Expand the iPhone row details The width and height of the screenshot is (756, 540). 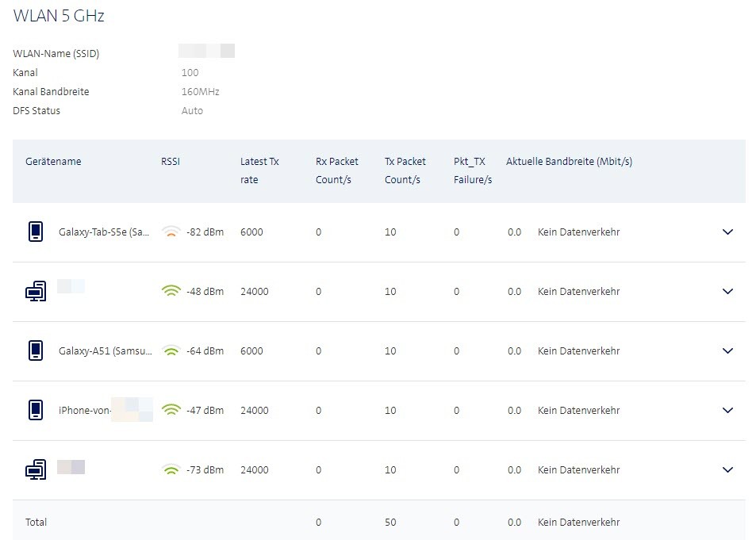pyautogui.click(x=727, y=411)
